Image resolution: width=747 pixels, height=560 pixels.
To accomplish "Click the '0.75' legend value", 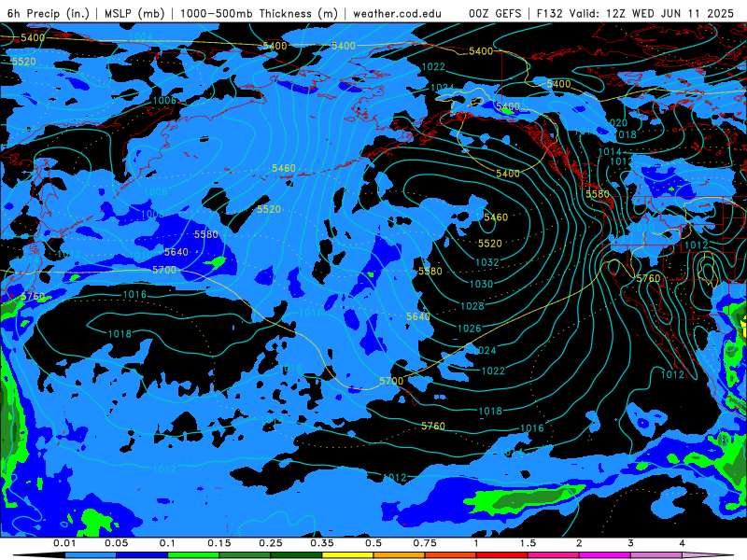I will tap(425, 543).
